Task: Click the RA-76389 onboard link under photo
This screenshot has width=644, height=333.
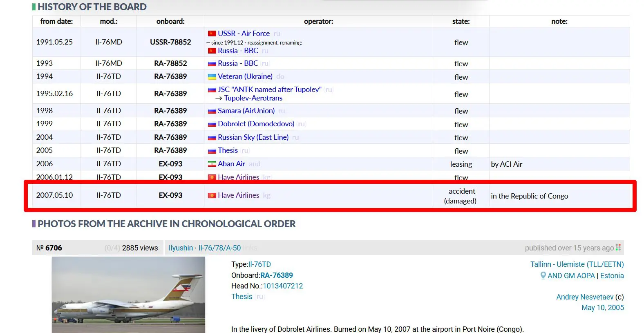Action: [x=277, y=275]
